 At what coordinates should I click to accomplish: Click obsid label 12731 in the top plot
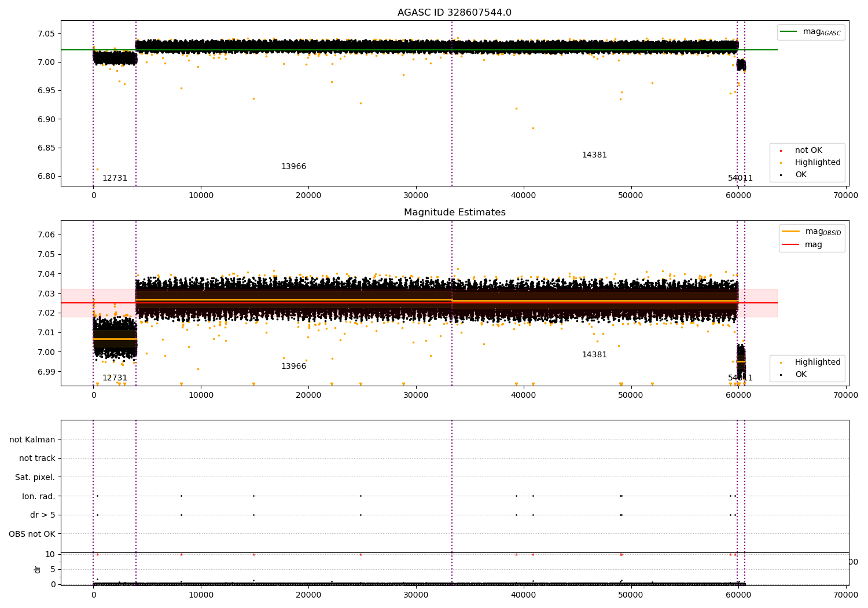click(115, 178)
